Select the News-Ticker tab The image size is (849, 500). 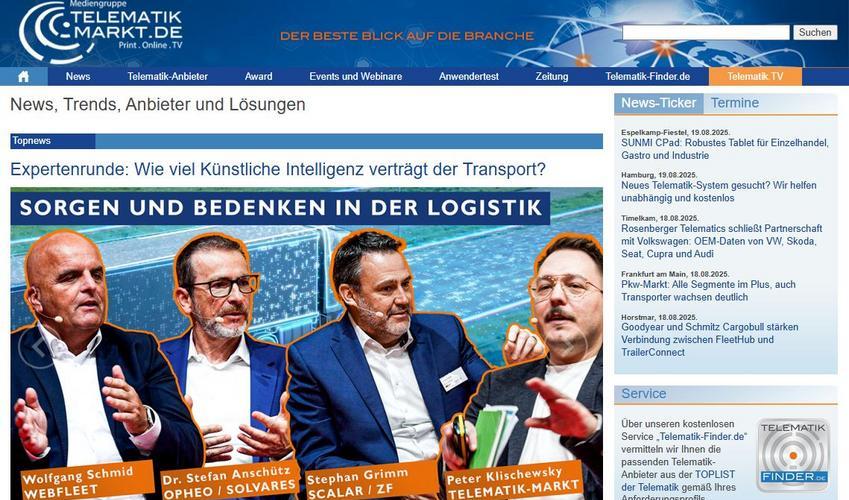(658, 103)
